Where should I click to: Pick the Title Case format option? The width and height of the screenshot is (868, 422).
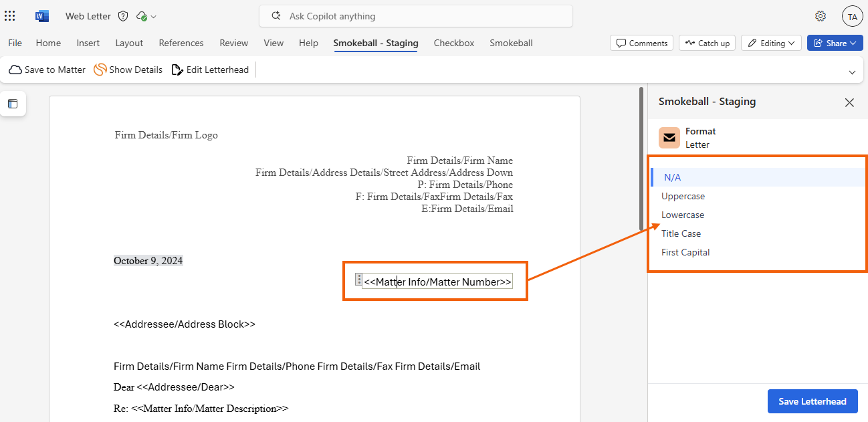pyautogui.click(x=681, y=233)
